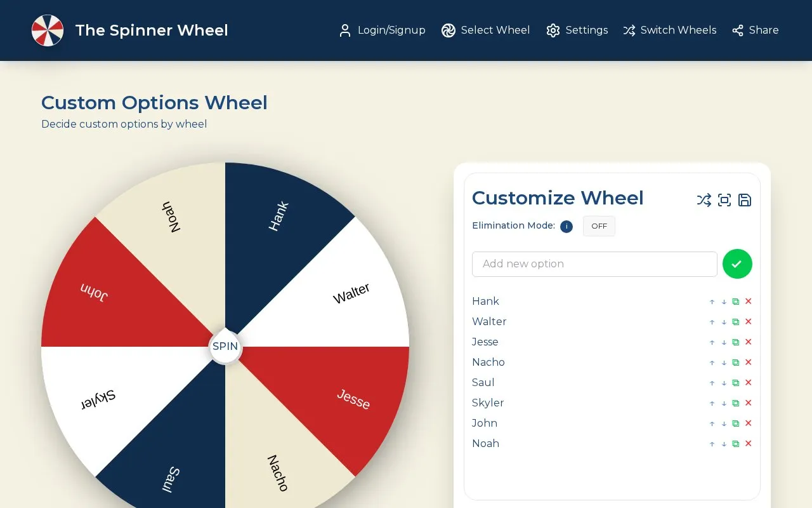The width and height of the screenshot is (812, 508).
Task: Move John down
Action: 724,424
